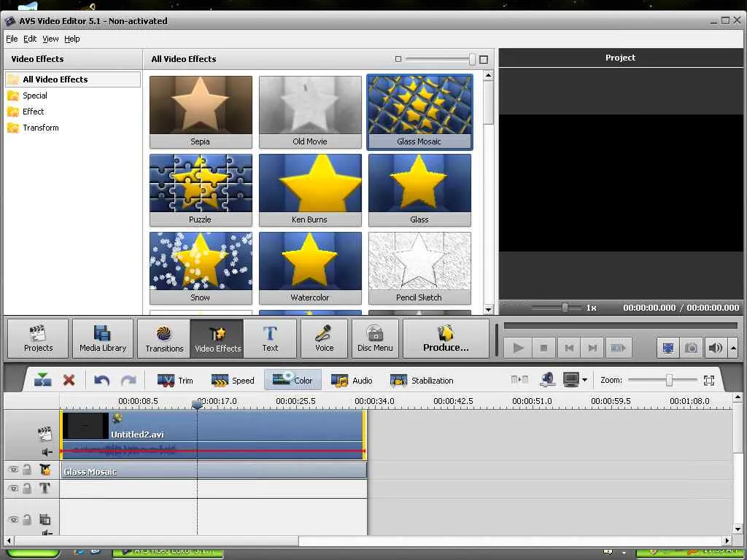Delete the selected item with red X
Viewport: 747px width, 560px height.
69,380
